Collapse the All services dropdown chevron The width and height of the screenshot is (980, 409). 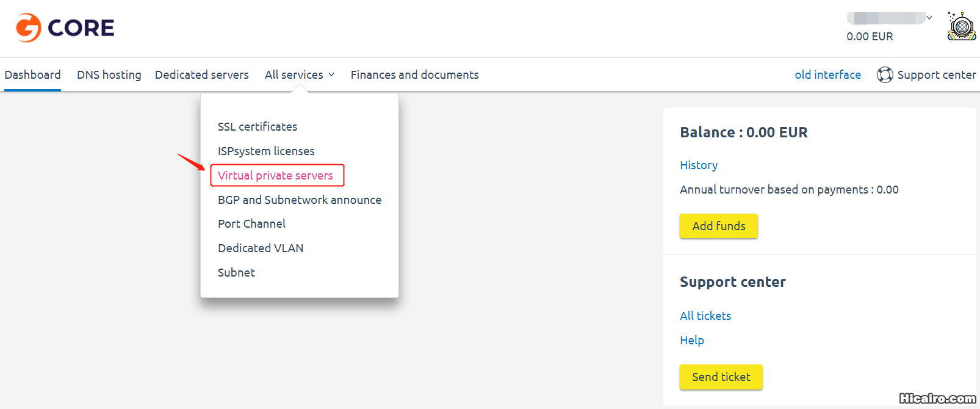click(x=331, y=74)
